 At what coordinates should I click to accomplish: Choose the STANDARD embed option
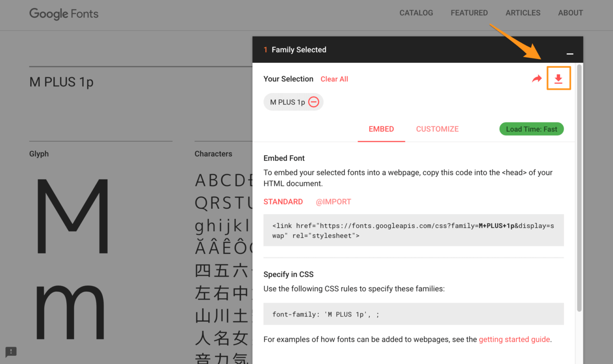[283, 202]
